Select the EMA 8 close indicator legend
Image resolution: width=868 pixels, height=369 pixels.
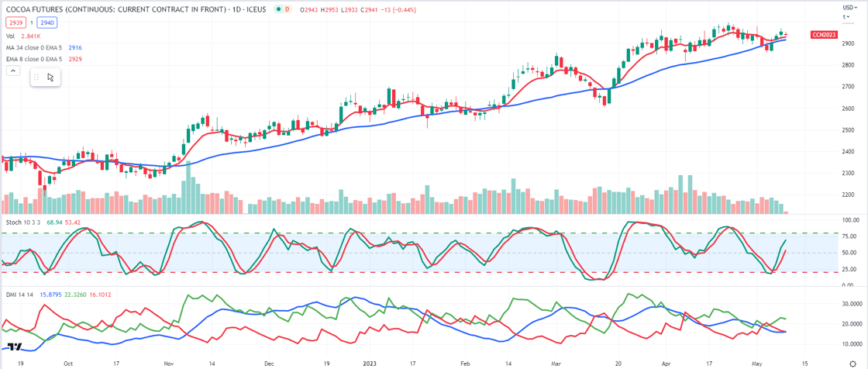tap(36, 59)
